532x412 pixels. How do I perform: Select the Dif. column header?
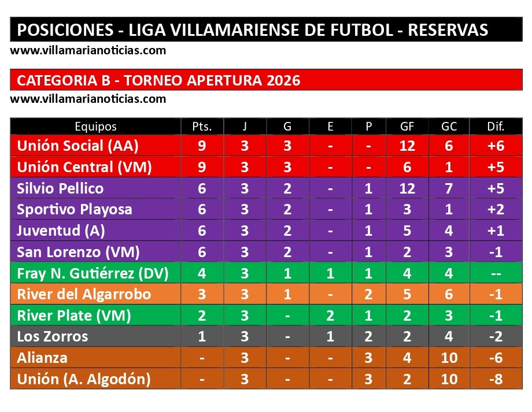[x=496, y=127]
